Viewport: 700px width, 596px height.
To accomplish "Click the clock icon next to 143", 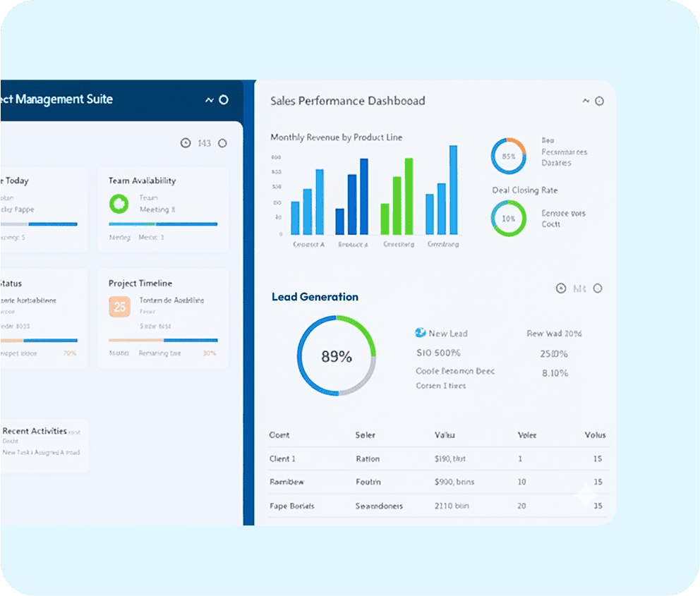I will [186, 143].
